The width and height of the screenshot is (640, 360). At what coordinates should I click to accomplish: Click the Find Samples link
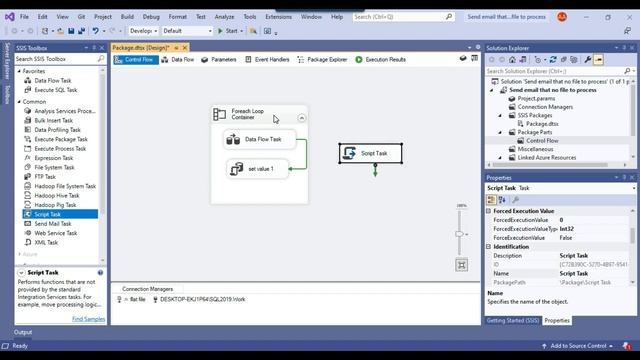(89, 319)
